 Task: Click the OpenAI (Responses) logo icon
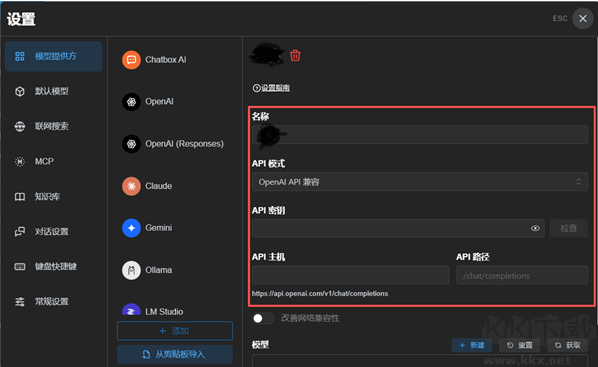(x=131, y=144)
